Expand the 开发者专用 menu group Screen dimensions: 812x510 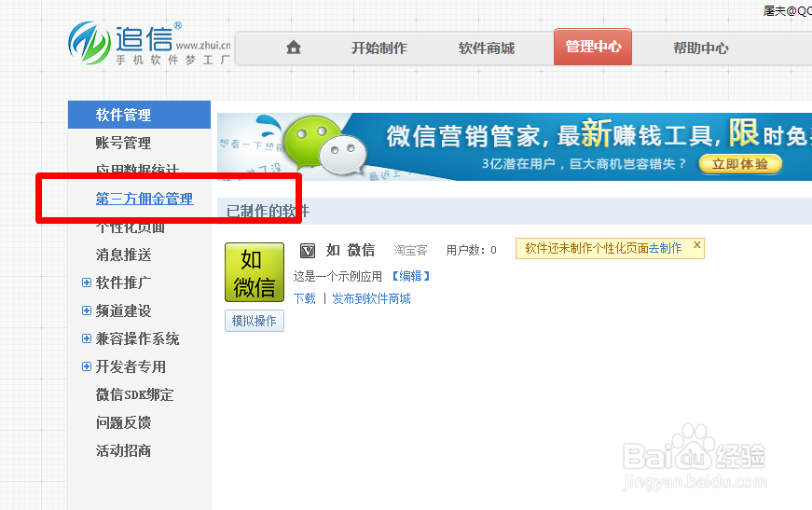87,366
